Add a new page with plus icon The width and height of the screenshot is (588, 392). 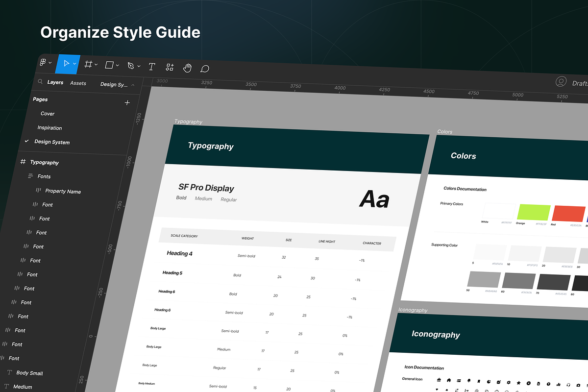coord(127,102)
